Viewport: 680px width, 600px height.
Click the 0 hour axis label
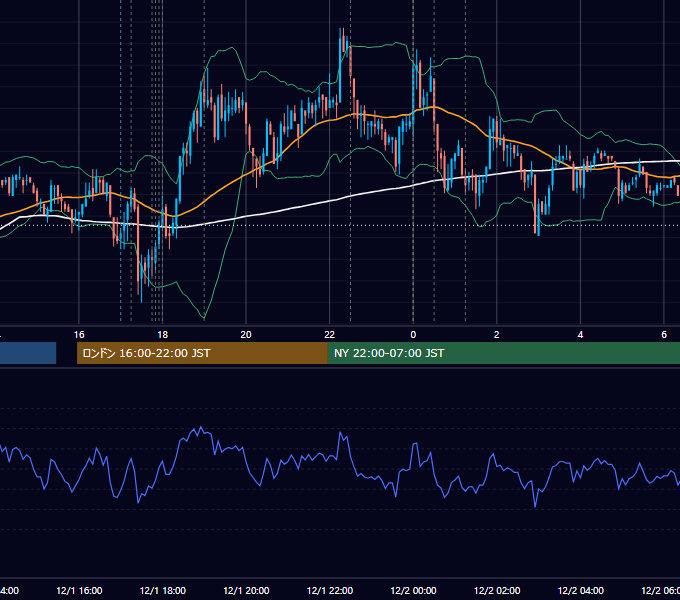[413, 335]
